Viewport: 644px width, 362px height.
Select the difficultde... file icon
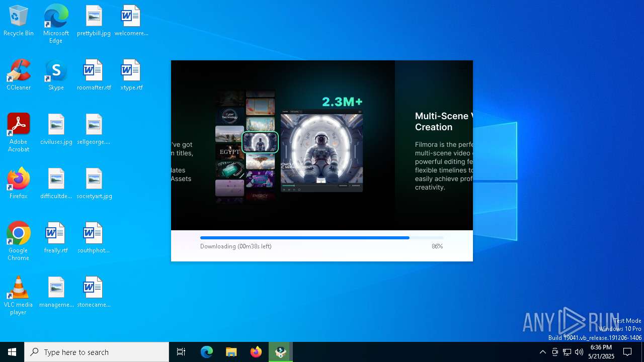56,184
